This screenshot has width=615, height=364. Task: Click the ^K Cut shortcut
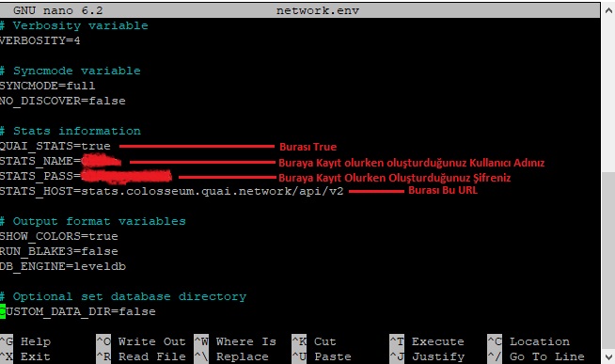click(314, 341)
